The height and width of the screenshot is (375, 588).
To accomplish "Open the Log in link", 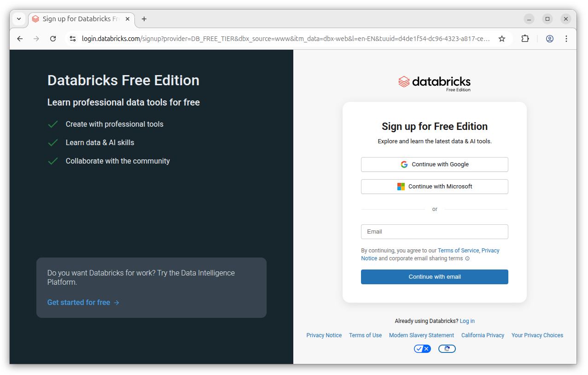I will 467,321.
